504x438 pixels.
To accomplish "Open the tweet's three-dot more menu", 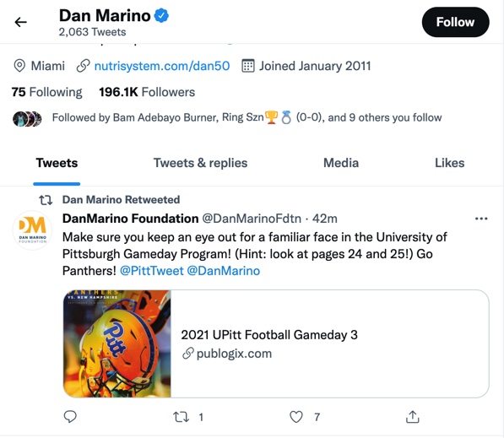I will [481, 219].
